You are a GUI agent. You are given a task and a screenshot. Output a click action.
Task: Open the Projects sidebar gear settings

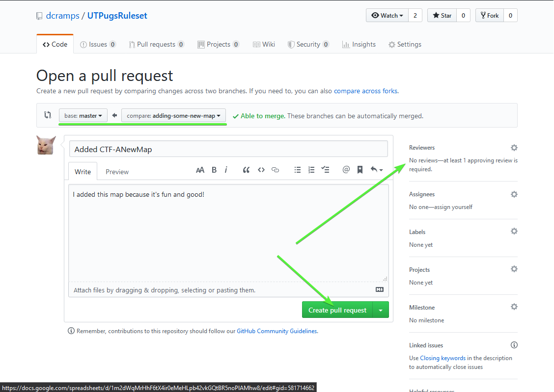514,269
